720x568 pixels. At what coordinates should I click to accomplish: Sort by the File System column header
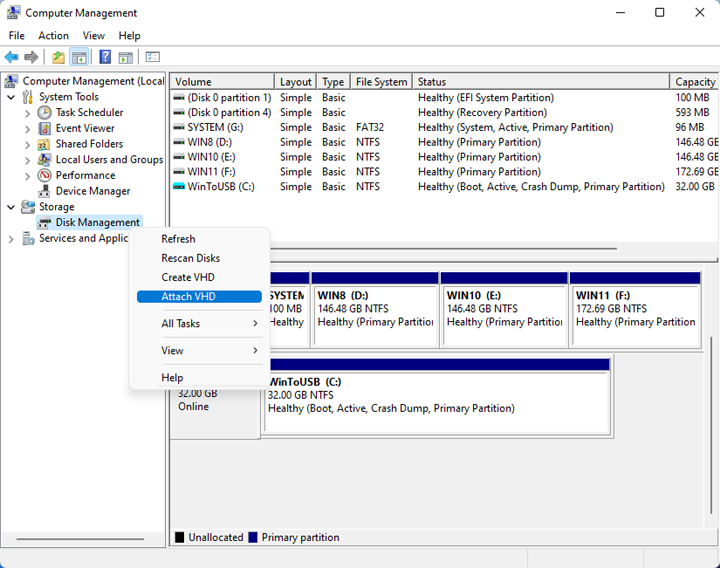(x=382, y=82)
